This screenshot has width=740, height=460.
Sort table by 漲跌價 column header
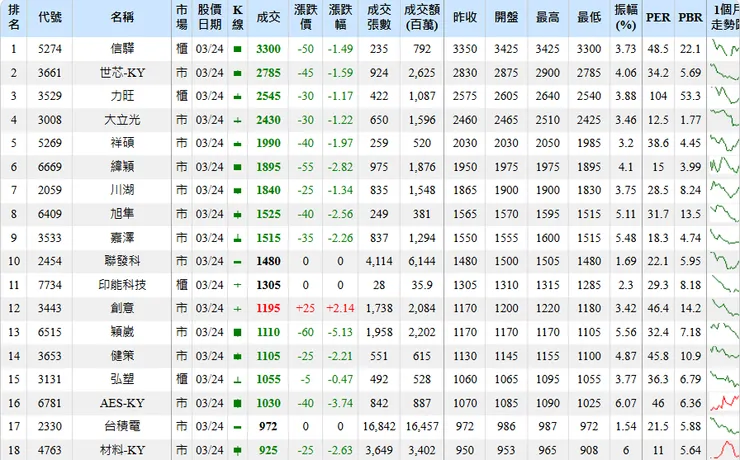coord(305,17)
